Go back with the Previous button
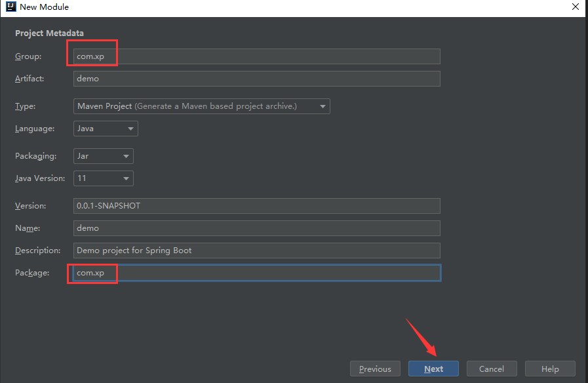Viewport: 588px width, 383px height. 375,369
